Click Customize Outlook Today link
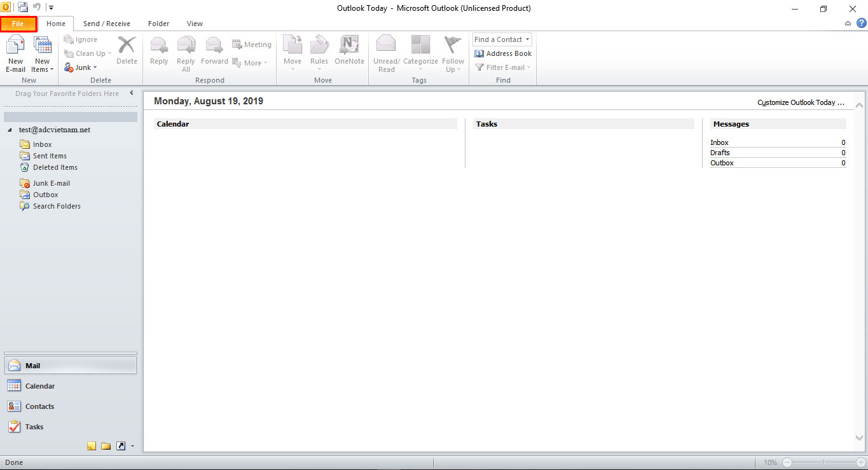This screenshot has width=868, height=470. 801,102
